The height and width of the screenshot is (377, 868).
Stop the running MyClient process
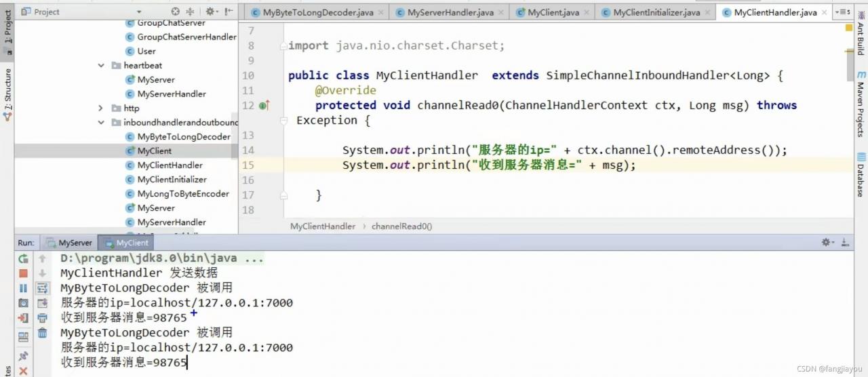point(23,273)
